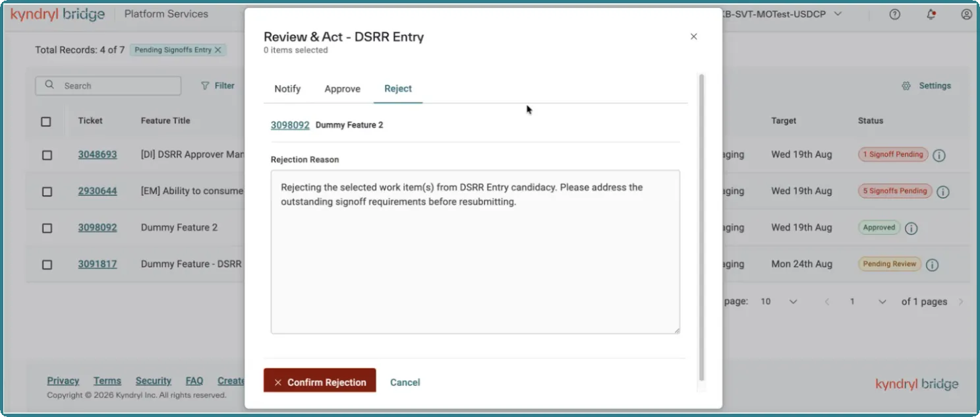980x417 pixels.
Task: Switch to the Approve tab
Action: pos(343,89)
